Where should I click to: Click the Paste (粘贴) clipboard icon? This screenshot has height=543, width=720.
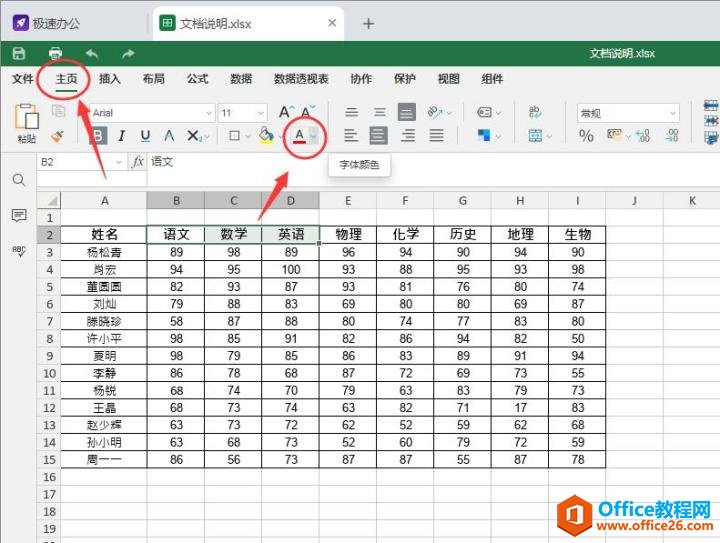(x=27, y=117)
